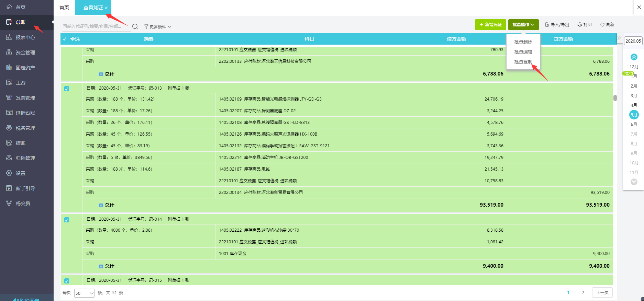This screenshot has height=301, width=644.
Task: Open the 首页 item in the sidebar
Action: coord(26,7)
